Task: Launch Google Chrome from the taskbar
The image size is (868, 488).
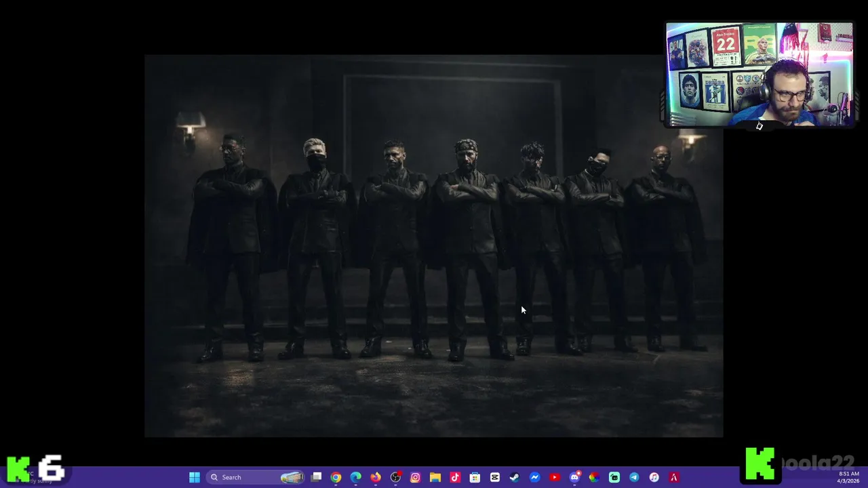Action: [x=336, y=477]
